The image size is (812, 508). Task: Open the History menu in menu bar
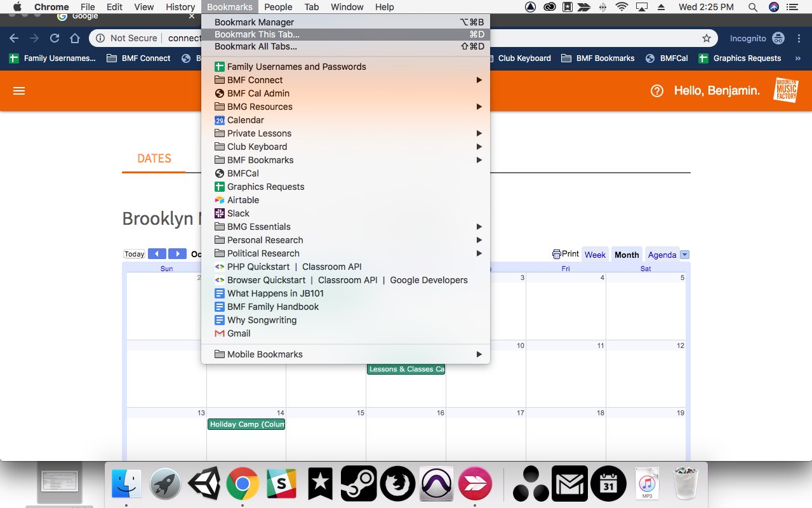click(x=180, y=7)
